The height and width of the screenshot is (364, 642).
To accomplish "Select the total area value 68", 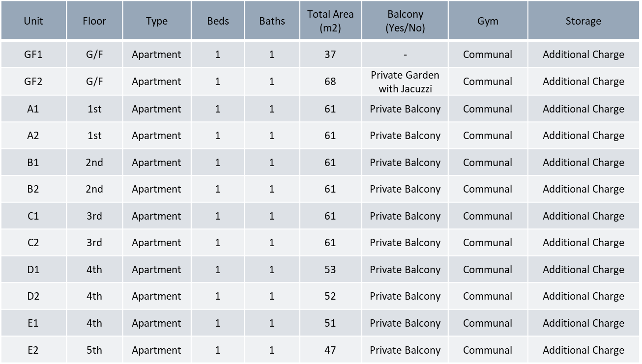I will coord(330,82).
